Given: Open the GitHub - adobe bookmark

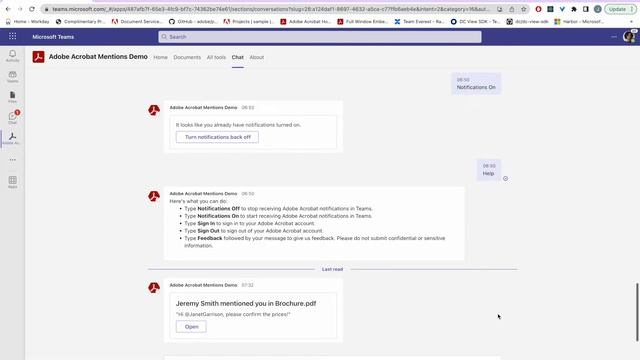Looking at the screenshot, I should [193, 22].
